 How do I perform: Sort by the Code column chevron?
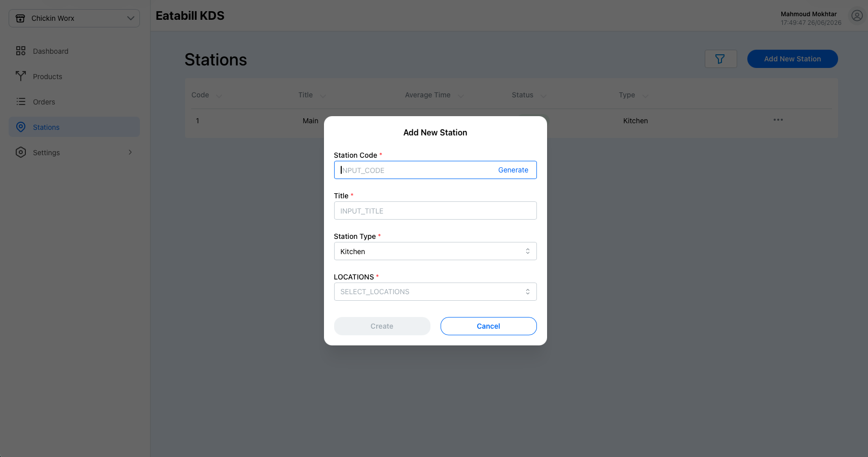tap(219, 95)
